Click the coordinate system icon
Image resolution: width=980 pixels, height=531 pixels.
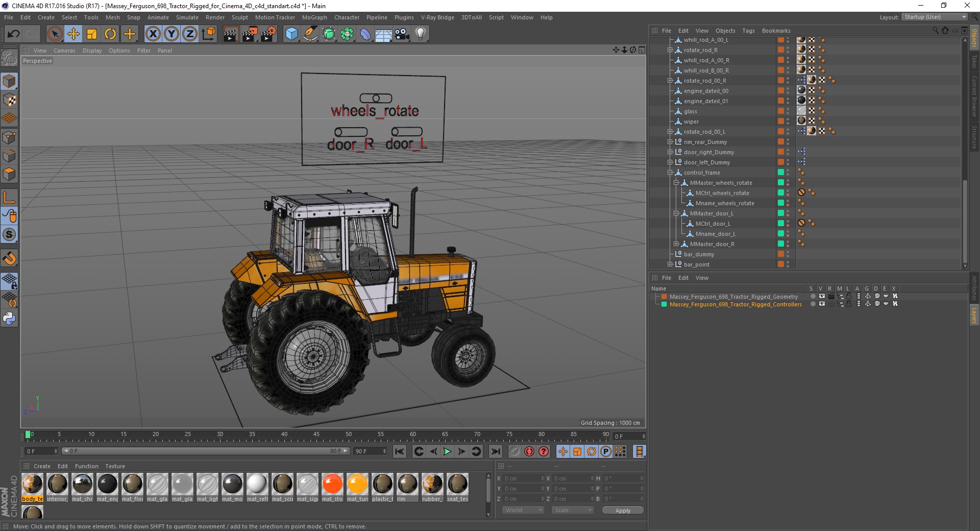pos(208,34)
